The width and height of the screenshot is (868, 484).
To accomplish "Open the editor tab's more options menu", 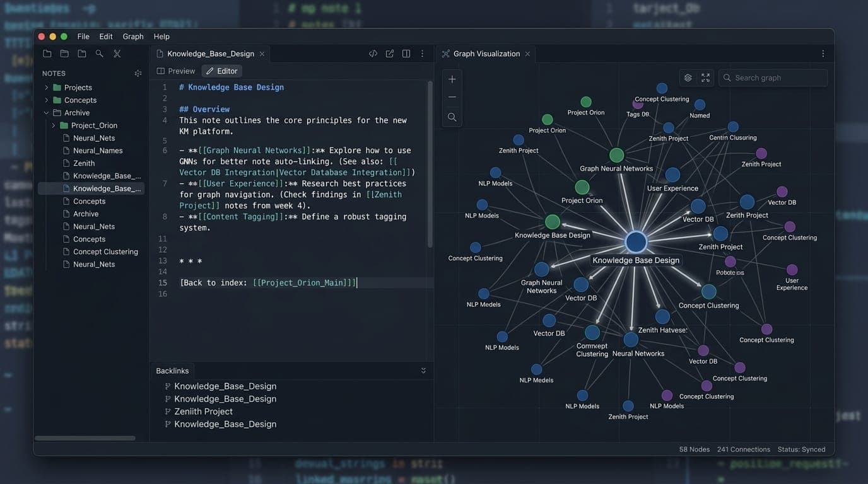I will (x=423, y=54).
